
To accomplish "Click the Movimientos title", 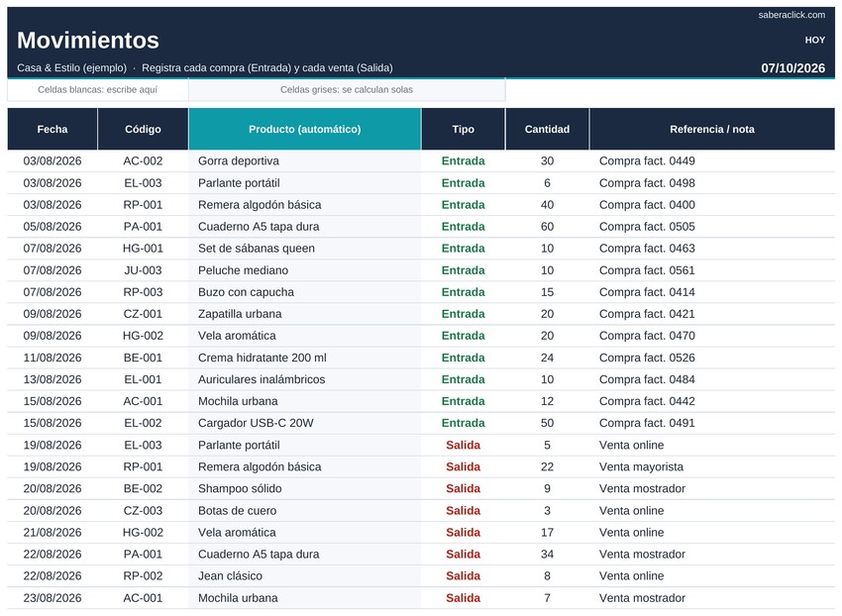I will point(88,41).
